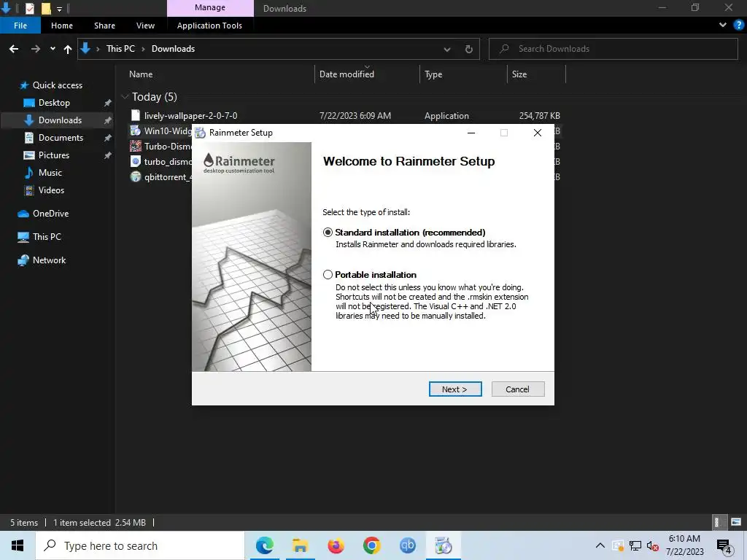Open the Home ribbon tab
Viewport: 747px width, 560px height.
[x=62, y=26]
